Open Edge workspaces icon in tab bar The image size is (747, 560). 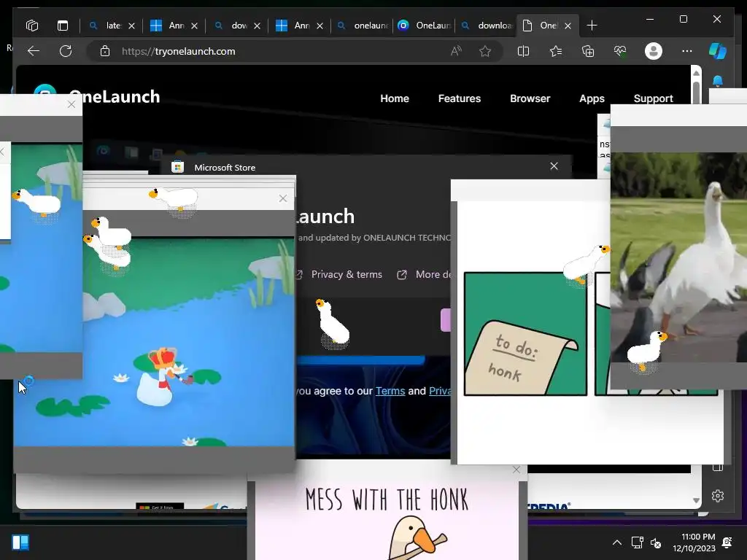pyautogui.click(x=32, y=26)
